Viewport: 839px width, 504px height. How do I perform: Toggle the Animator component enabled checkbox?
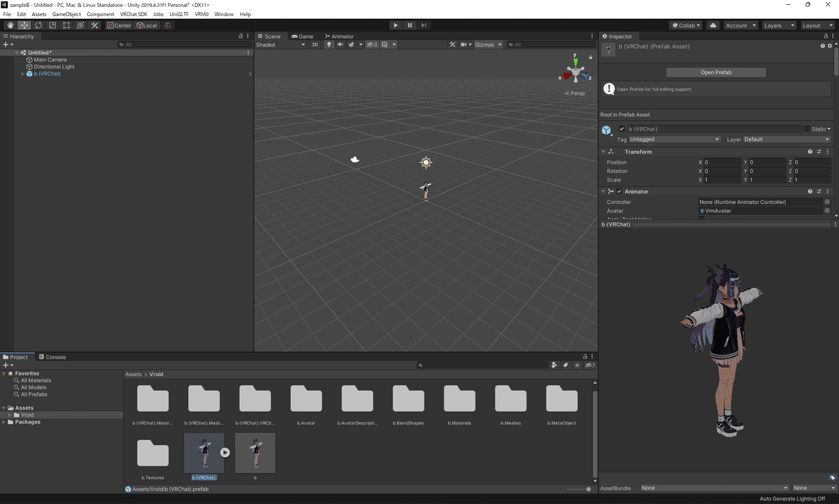tap(619, 192)
